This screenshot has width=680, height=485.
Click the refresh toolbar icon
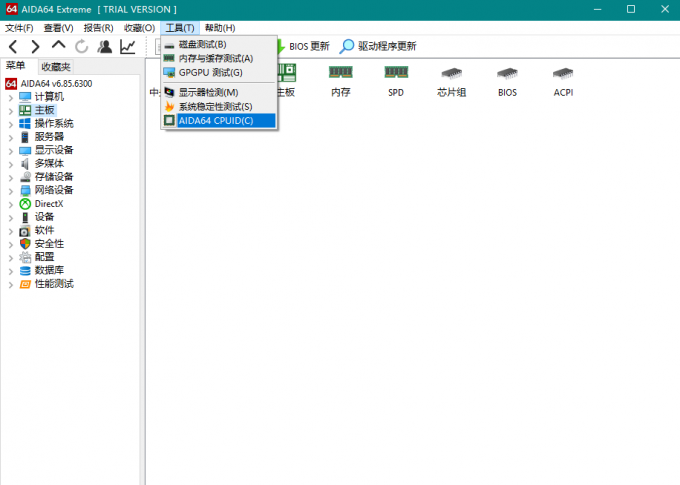(82, 46)
